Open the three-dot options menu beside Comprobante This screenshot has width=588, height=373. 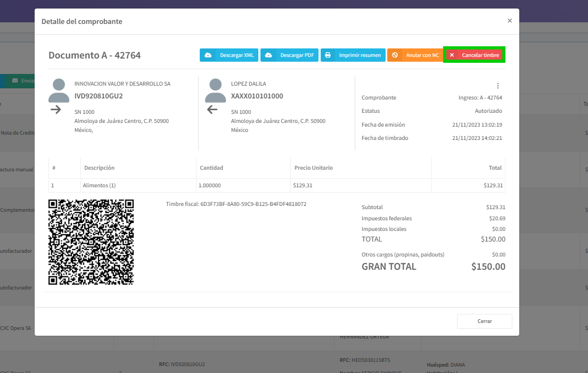tap(497, 86)
